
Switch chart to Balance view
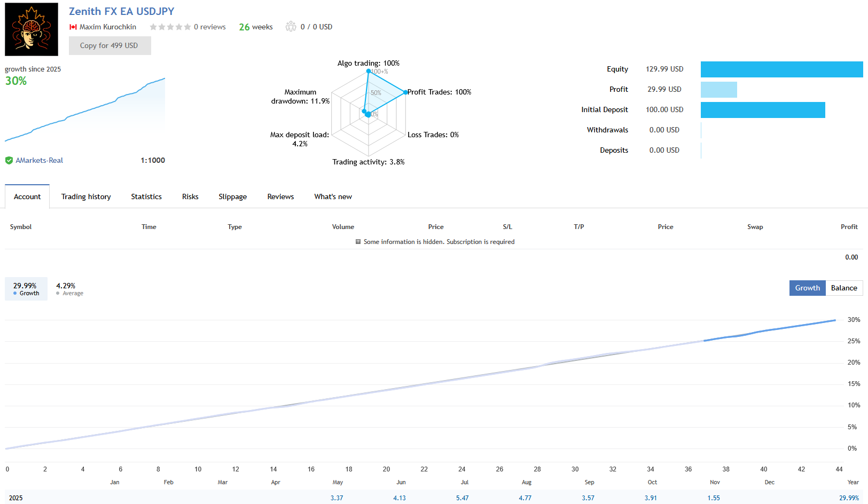coord(843,288)
